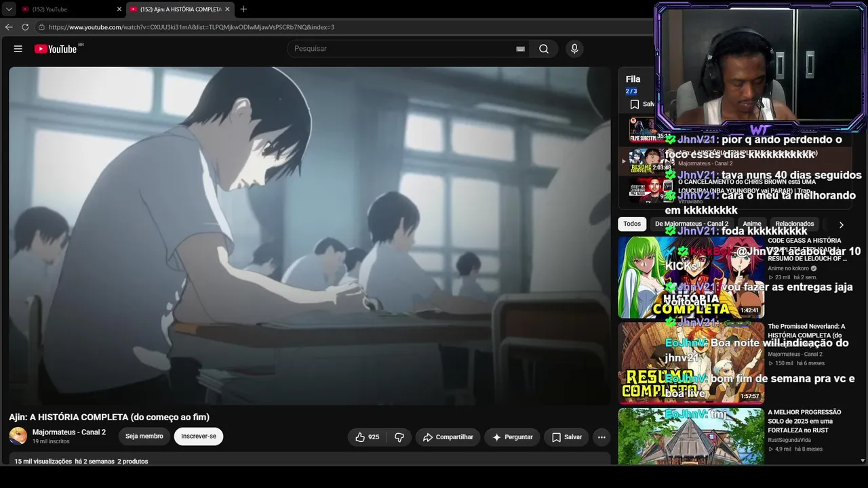Image resolution: width=868 pixels, height=488 pixels.
Task: Select the "Relacionados" filter chip
Action: [795, 224]
